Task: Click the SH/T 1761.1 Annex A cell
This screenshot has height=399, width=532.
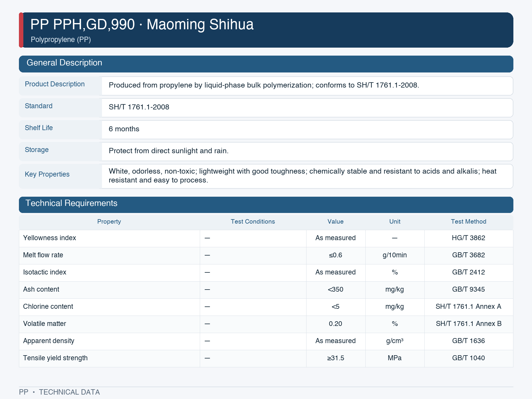Action: (x=468, y=307)
